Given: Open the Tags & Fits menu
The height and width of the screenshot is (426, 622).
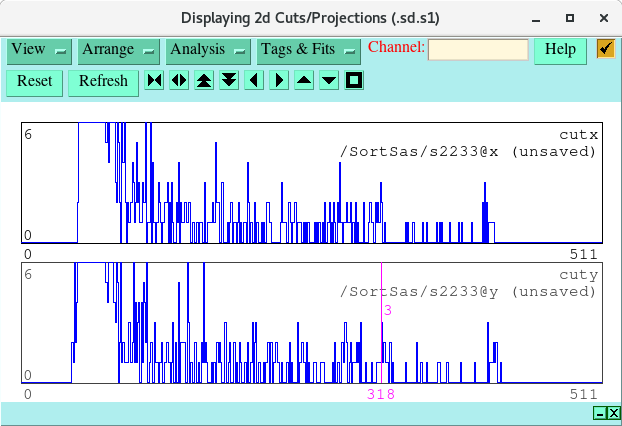Looking at the screenshot, I should 308,50.
